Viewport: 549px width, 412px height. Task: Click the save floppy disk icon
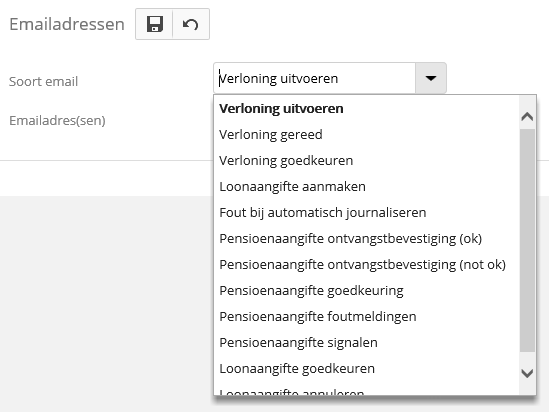point(154,24)
